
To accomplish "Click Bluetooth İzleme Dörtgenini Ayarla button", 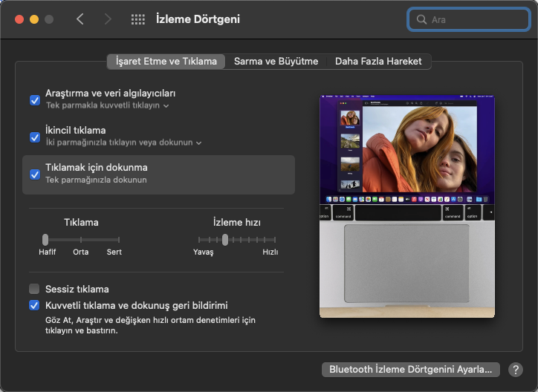I will [x=411, y=369].
